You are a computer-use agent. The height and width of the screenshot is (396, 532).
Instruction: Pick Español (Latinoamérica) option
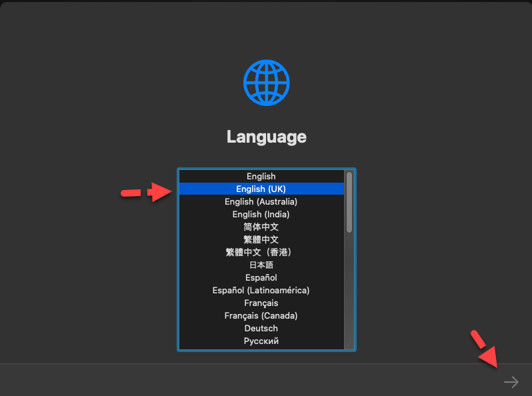point(261,291)
